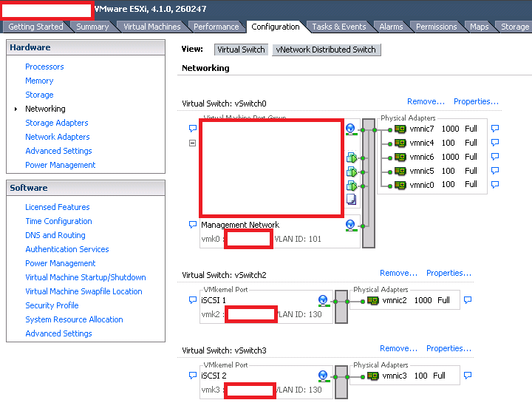532x417 pixels.
Task: Open Network Adapters in Hardware list
Action: click(58, 137)
